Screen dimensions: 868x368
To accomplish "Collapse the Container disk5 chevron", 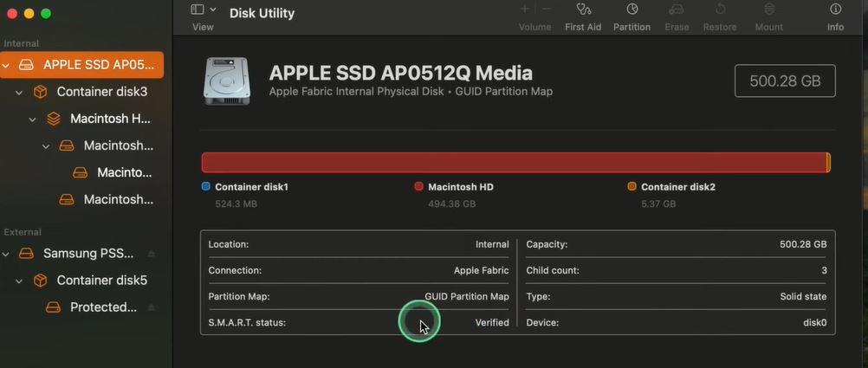I will point(19,281).
